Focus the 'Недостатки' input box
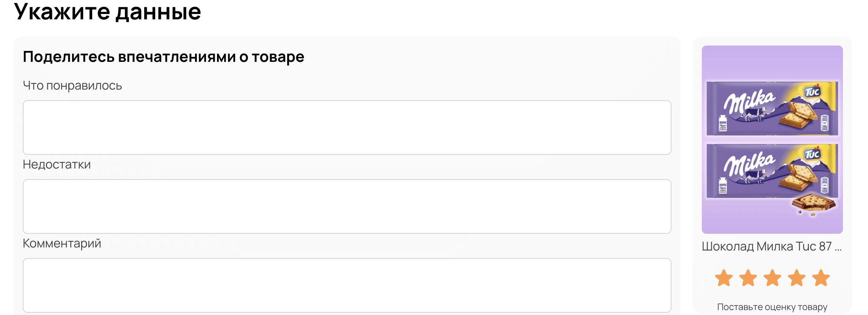 point(347,206)
